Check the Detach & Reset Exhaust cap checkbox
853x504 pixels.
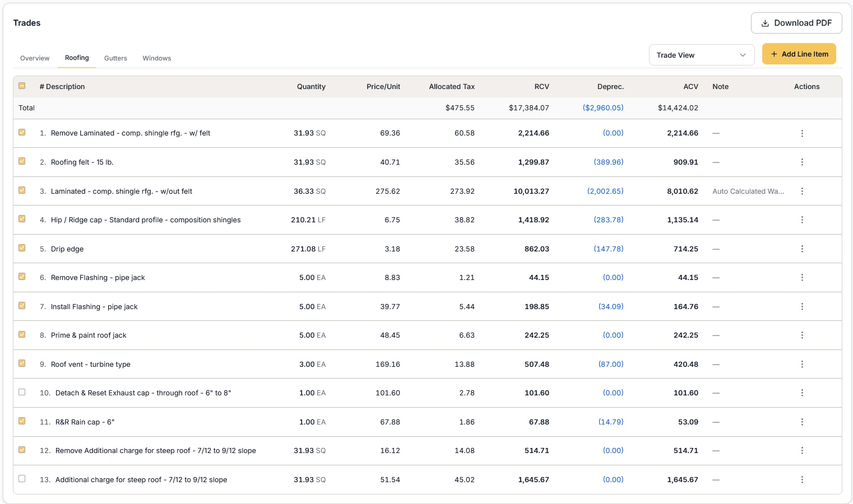point(22,392)
